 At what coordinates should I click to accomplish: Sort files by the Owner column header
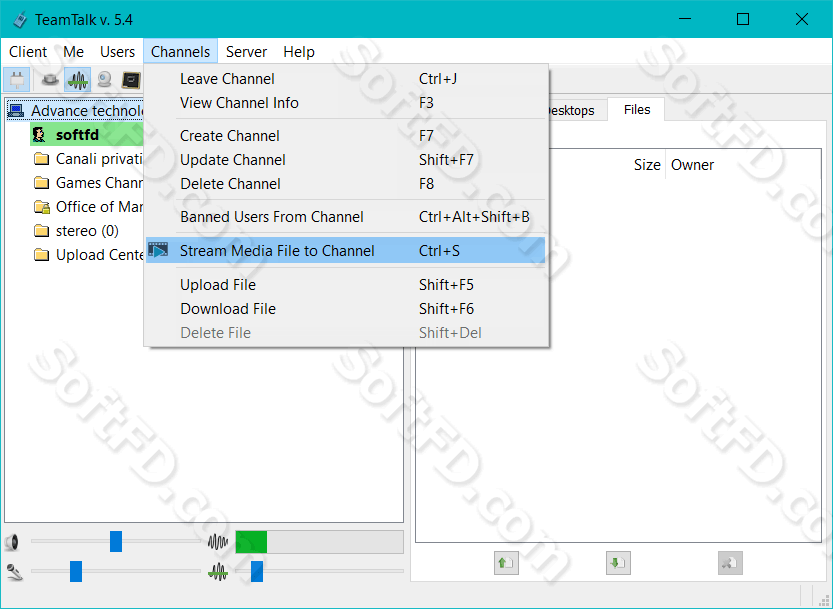[x=692, y=165]
